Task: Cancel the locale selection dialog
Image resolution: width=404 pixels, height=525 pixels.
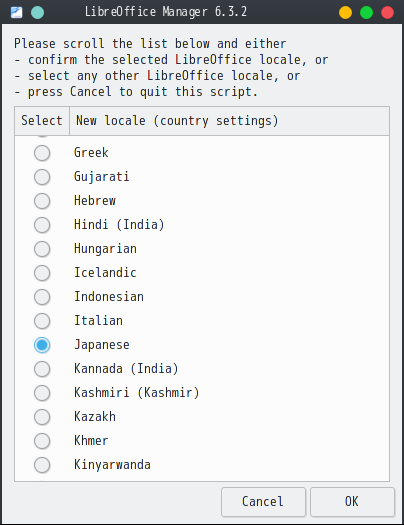Action: [x=263, y=502]
